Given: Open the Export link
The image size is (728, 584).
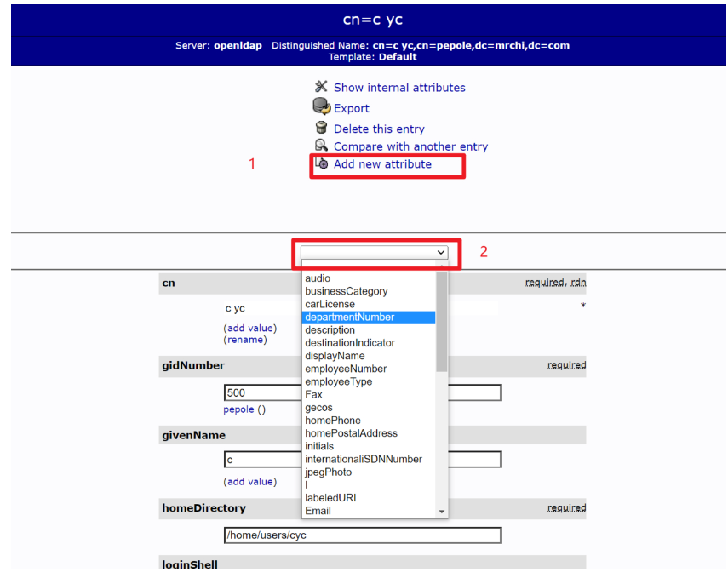Looking at the screenshot, I should (x=351, y=108).
